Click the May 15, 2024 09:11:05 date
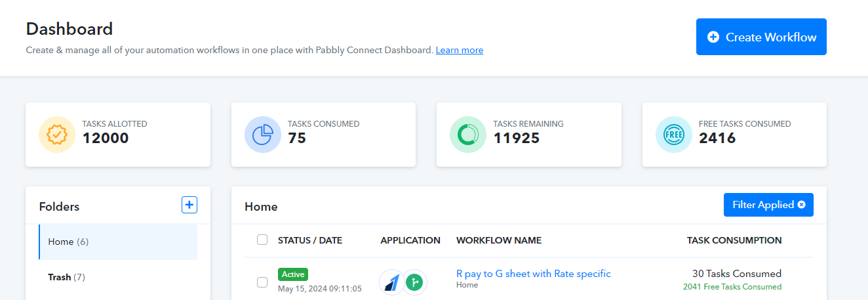Viewport: 868px width, 300px height. tap(320, 288)
